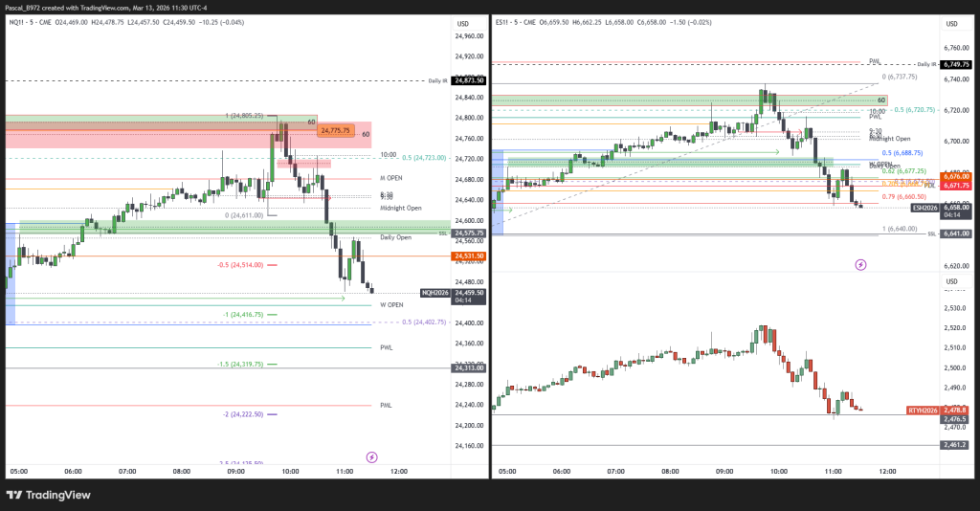This screenshot has height=511, width=980.
Task: Click the ESH2026 contract price tag
Action: tap(924, 207)
